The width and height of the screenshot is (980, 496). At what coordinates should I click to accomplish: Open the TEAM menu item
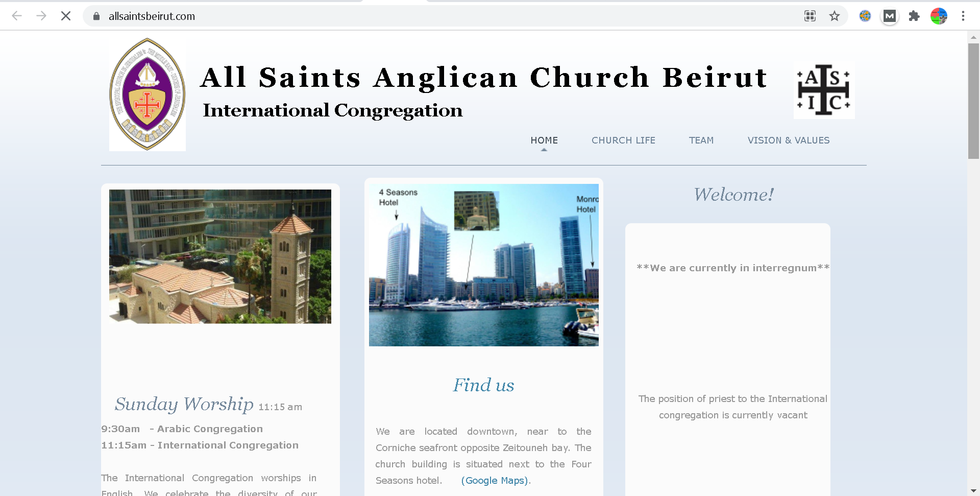[701, 140]
